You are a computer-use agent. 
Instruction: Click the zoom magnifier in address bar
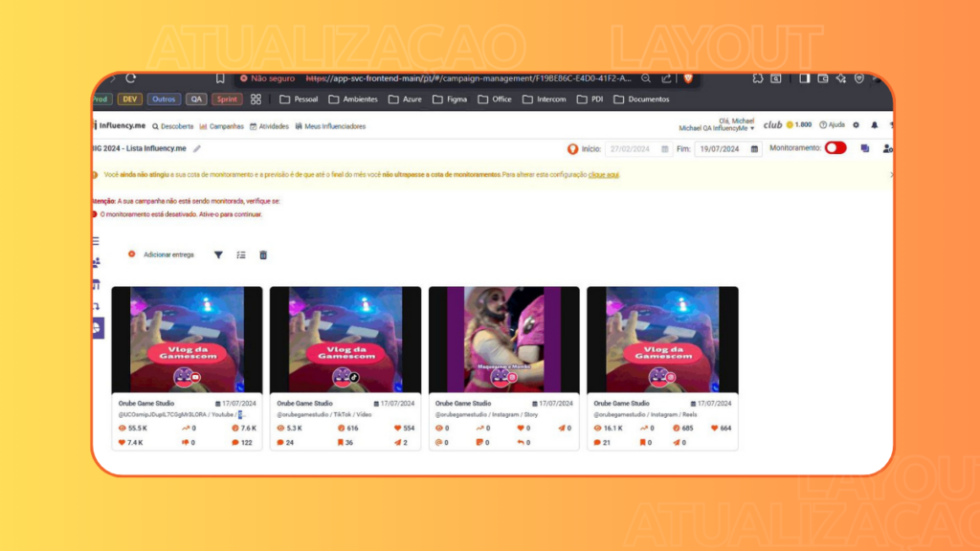coord(646,78)
